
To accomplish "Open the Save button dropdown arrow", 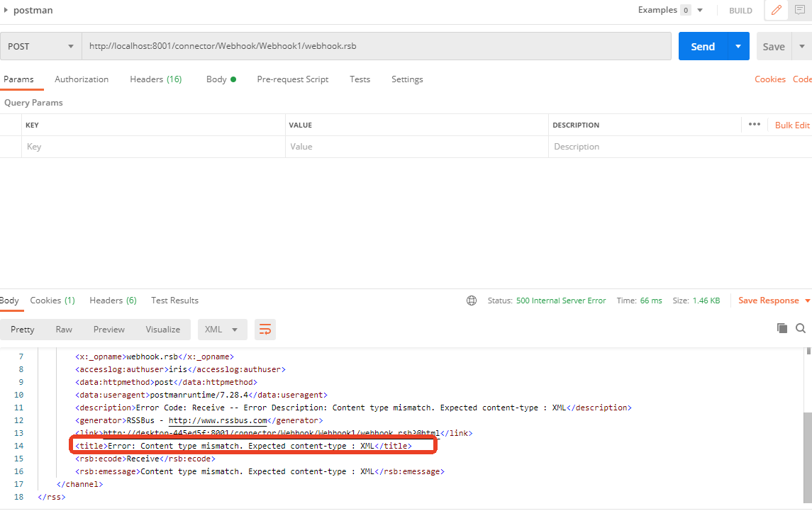I will (801, 47).
